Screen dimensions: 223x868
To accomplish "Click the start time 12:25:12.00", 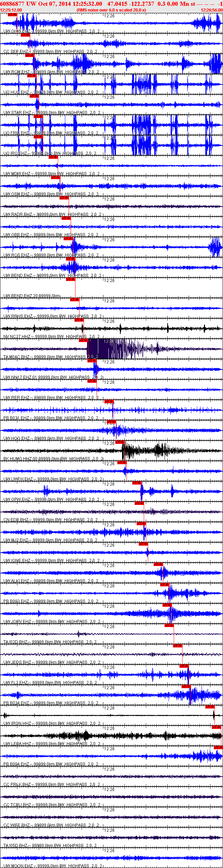I will [11, 10].
